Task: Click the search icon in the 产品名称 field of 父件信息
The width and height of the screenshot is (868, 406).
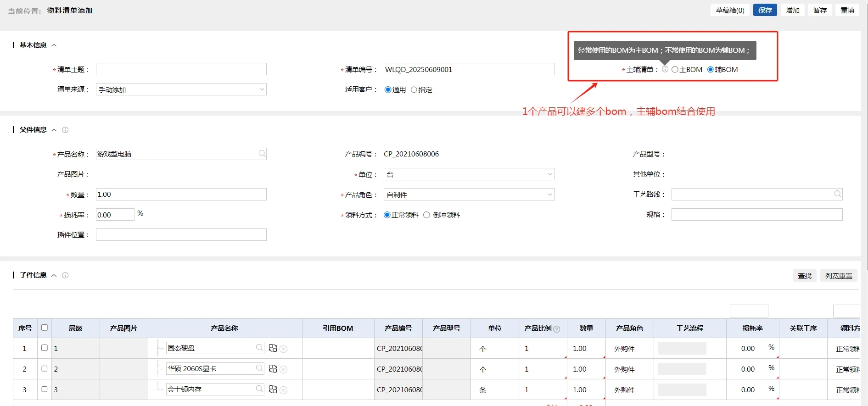Action: (262, 154)
